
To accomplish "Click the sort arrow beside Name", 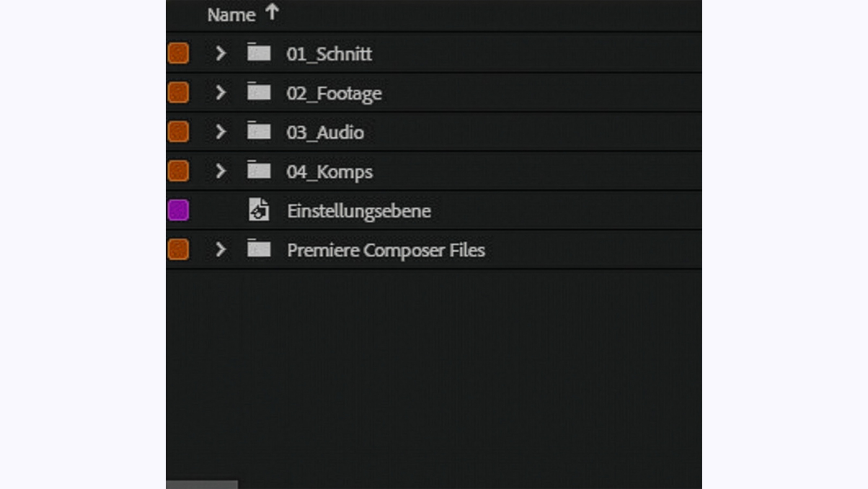I will coord(272,12).
